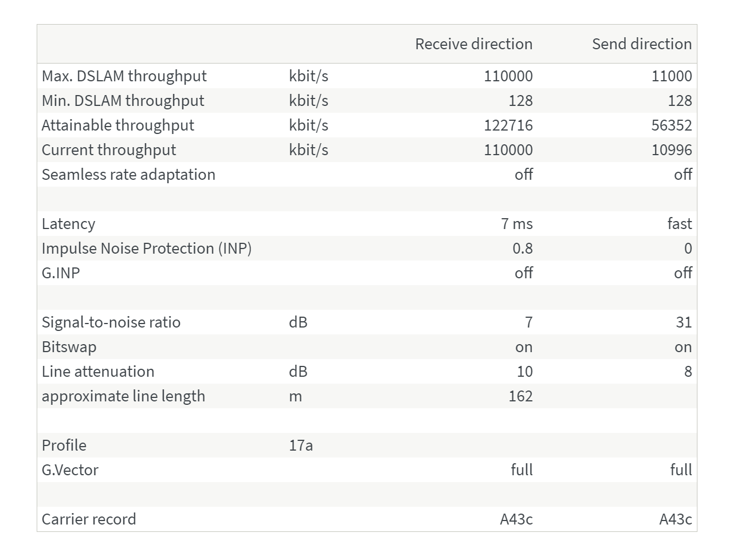The width and height of the screenshot is (741, 560).
Task: Click receive value 110000 for Max. DSLAM throughput
Action: [x=508, y=76]
